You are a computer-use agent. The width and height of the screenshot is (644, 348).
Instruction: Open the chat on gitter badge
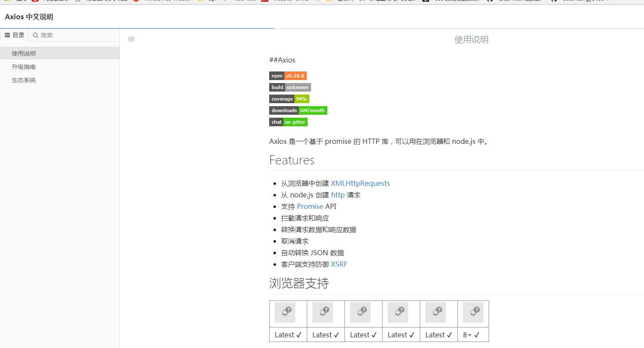tap(288, 122)
